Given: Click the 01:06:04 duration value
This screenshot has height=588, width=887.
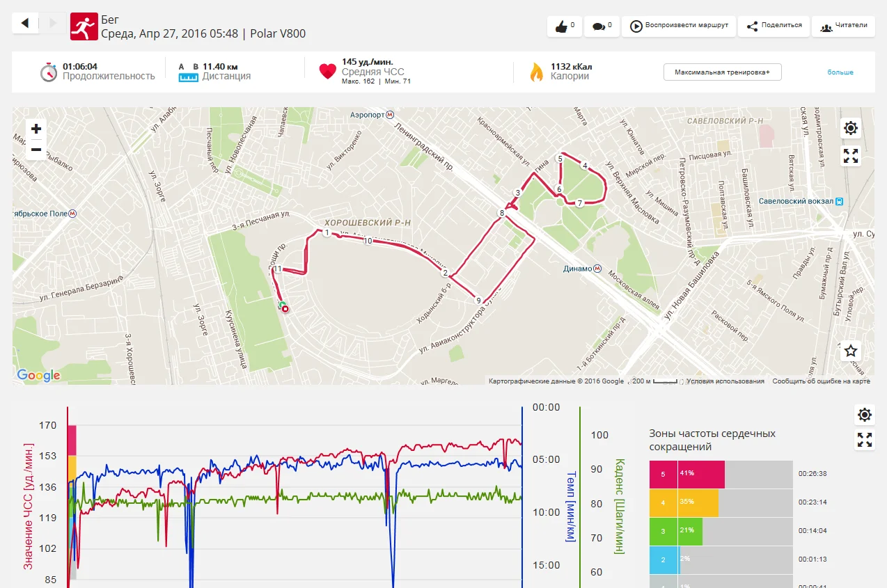Looking at the screenshot, I should 80,67.
